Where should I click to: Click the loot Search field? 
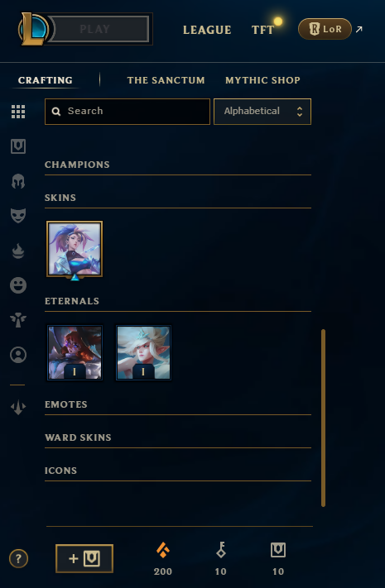[128, 112]
